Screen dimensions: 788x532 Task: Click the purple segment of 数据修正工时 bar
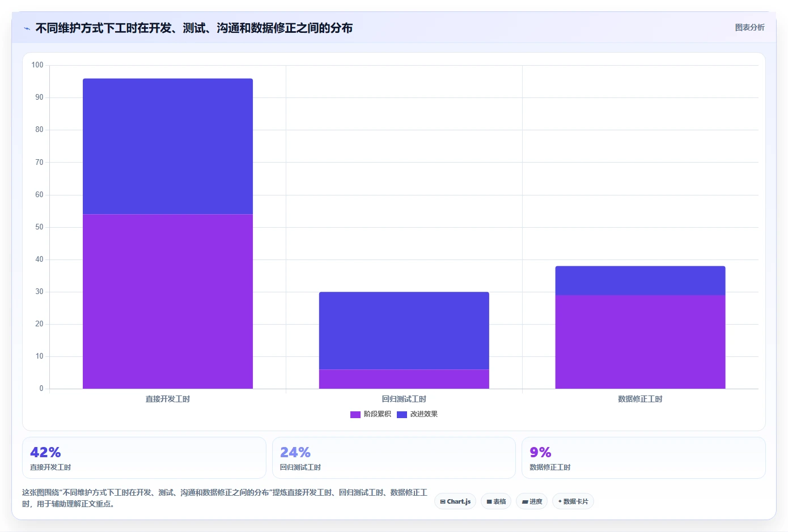click(640, 342)
